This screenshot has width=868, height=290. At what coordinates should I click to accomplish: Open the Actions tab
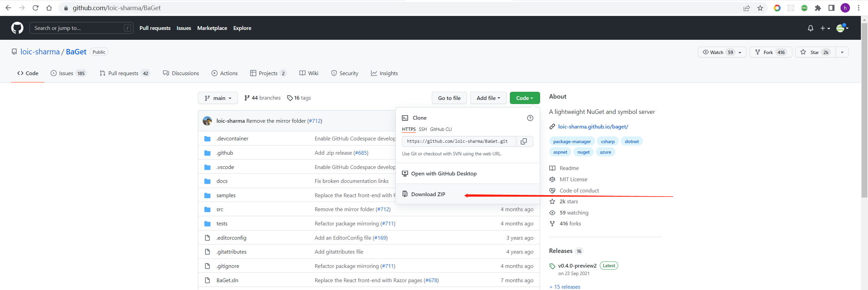224,73
